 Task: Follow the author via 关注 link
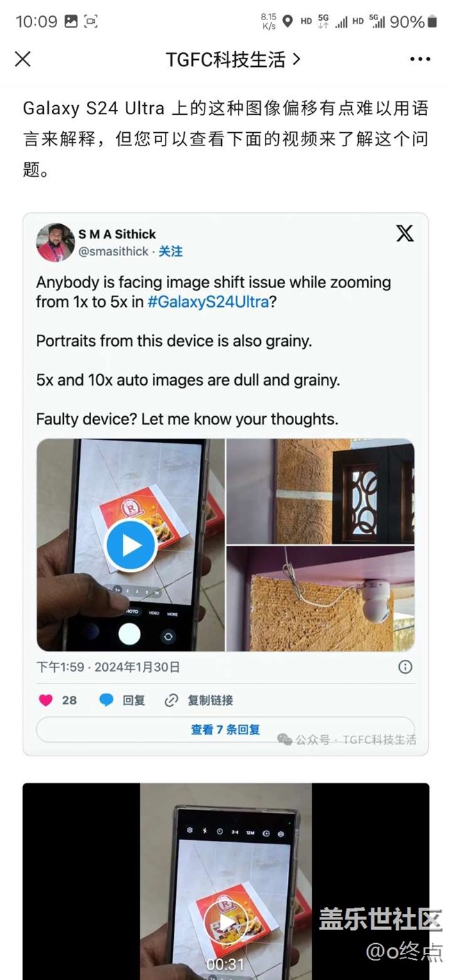(170, 251)
